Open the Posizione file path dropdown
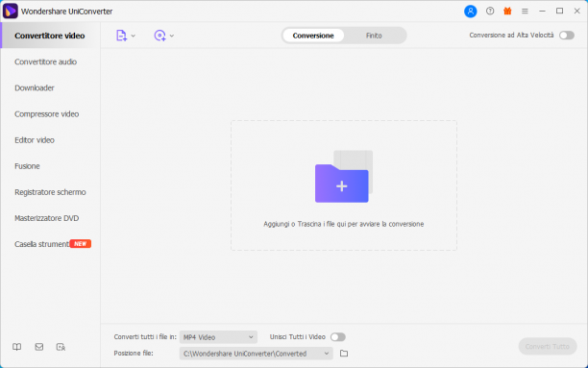Image resolution: width=588 pixels, height=368 pixels. coord(257,354)
